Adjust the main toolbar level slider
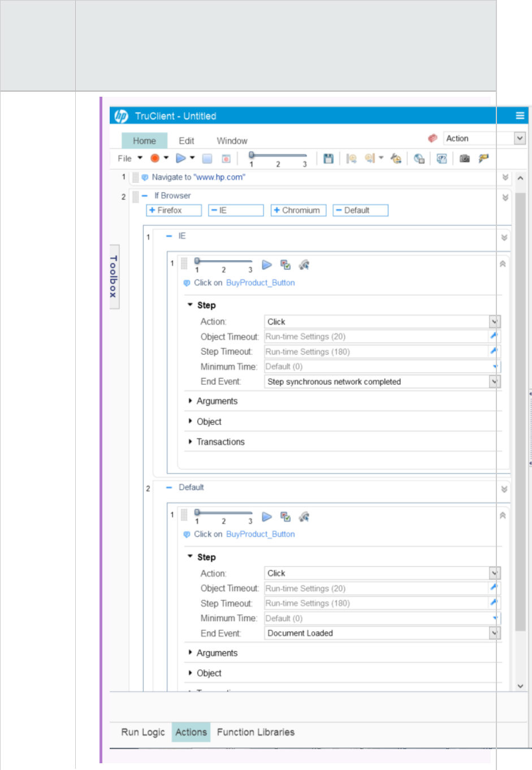The width and height of the screenshot is (532, 770). [278, 155]
